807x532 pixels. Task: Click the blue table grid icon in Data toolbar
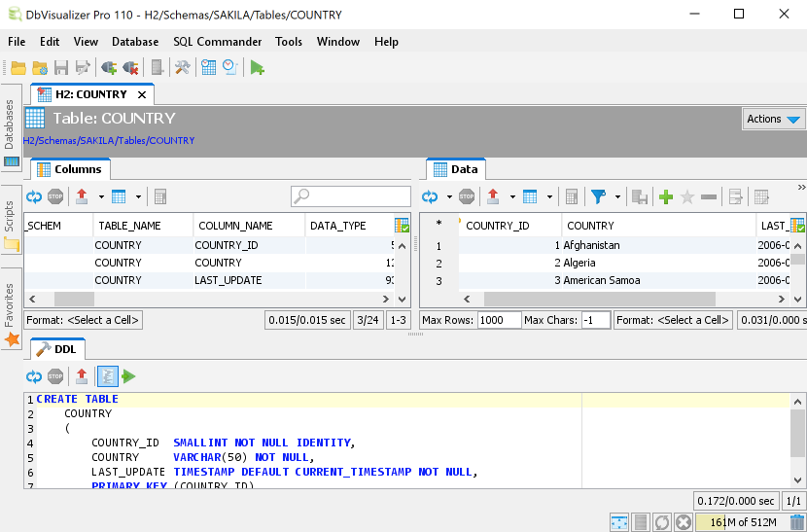[530, 196]
